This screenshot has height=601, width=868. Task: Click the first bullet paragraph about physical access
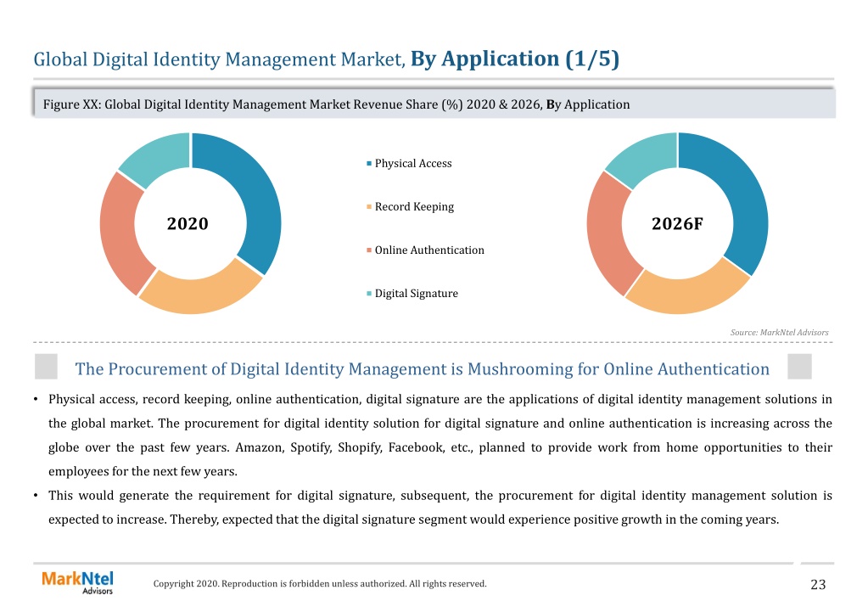coord(440,435)
